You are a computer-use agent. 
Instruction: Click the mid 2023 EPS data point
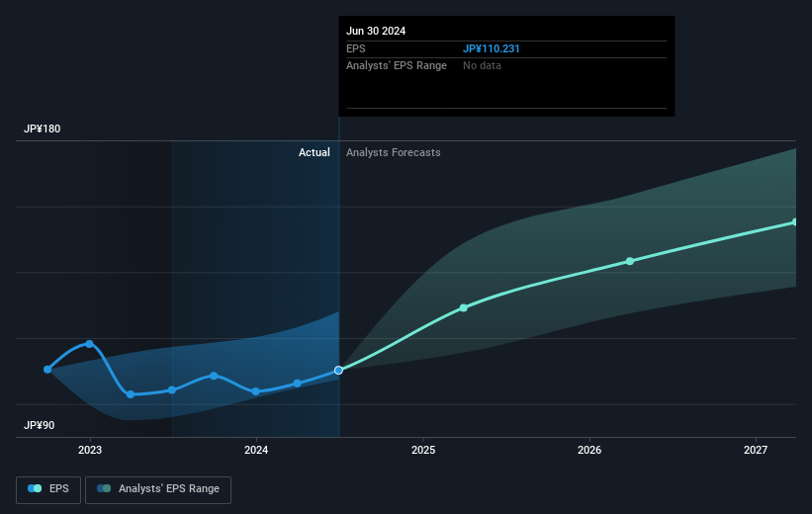coord(172,389)
